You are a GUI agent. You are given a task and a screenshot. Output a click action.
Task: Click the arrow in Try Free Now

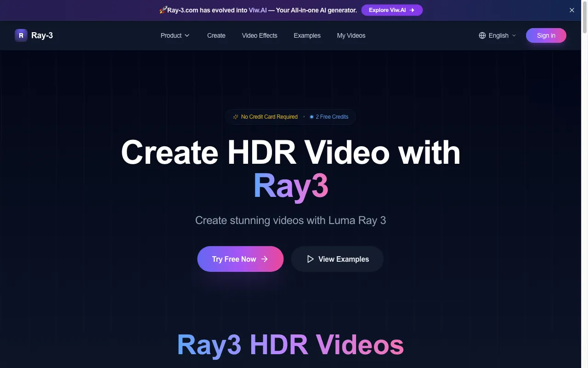[x=265, y=259]
